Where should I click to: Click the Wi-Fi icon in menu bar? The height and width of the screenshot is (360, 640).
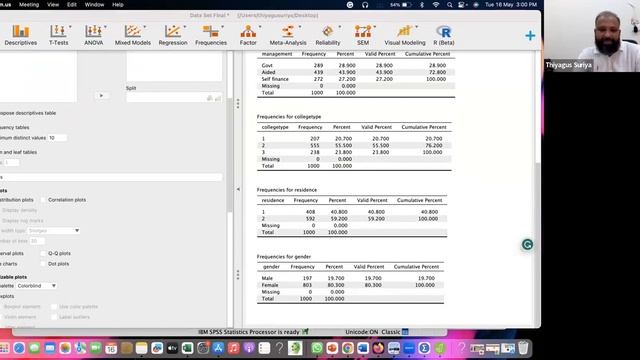pyautogui.click(x=436, y=5)
